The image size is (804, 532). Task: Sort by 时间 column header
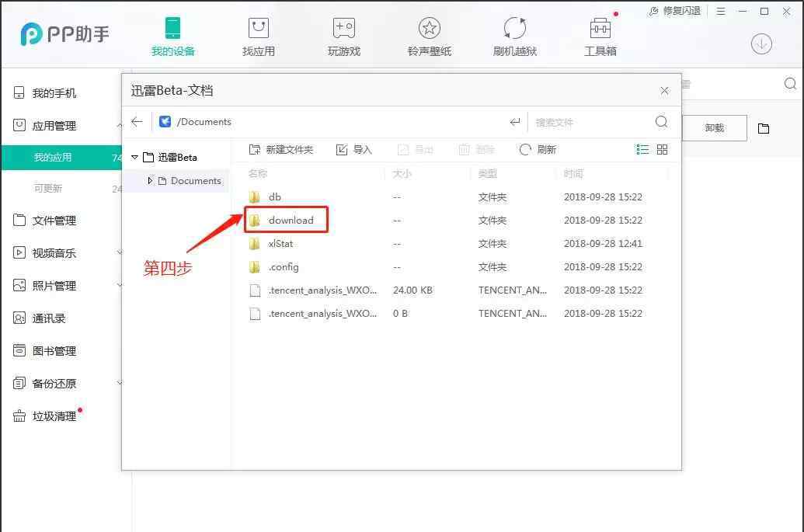tap(573, 174)
